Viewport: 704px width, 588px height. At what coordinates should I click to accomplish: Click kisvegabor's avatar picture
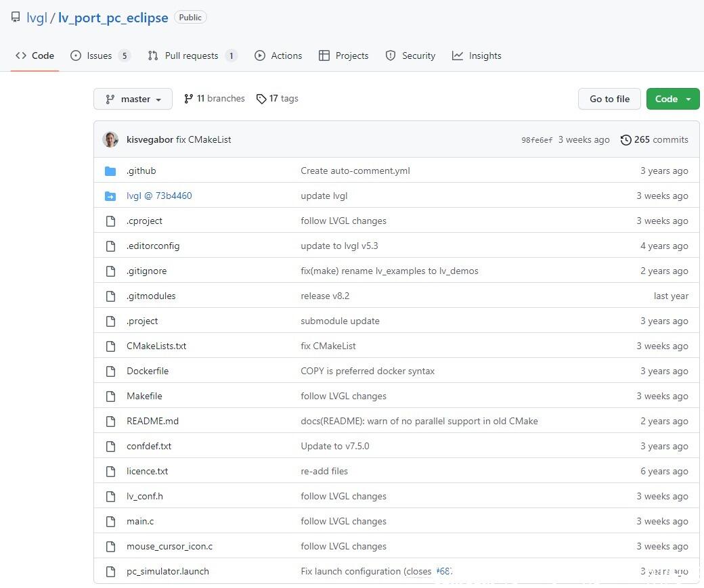pyautogui.click(x=110, y=140)
